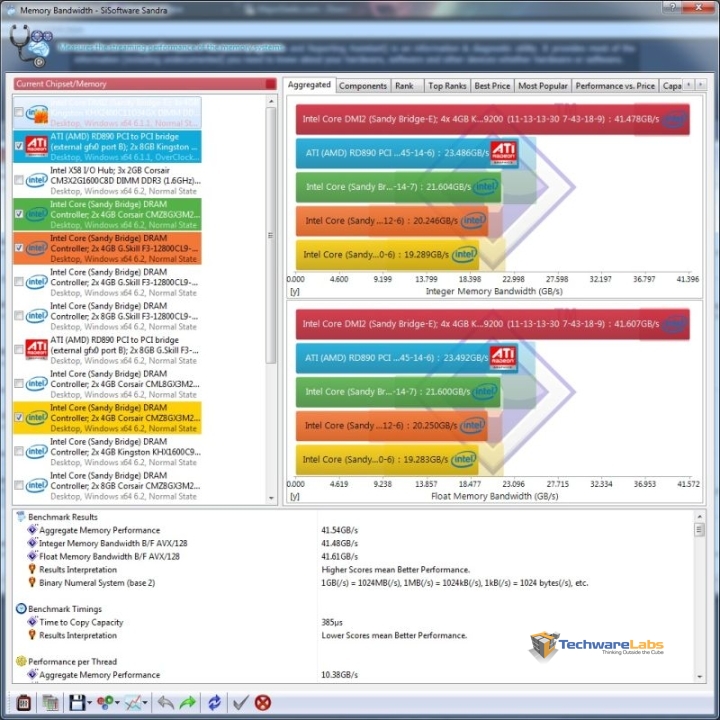Click the Intel logo on the X58 I/O Hub row

pos(37,180)
